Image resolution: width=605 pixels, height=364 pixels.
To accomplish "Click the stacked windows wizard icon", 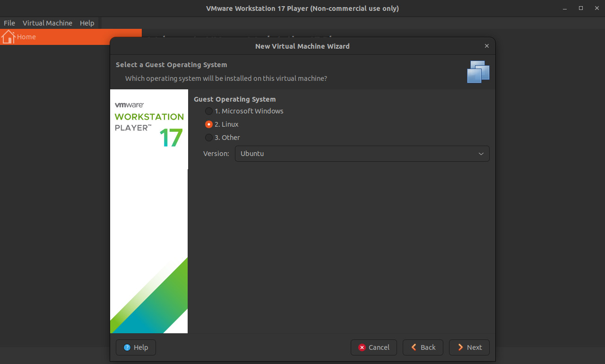I will 478,72.
